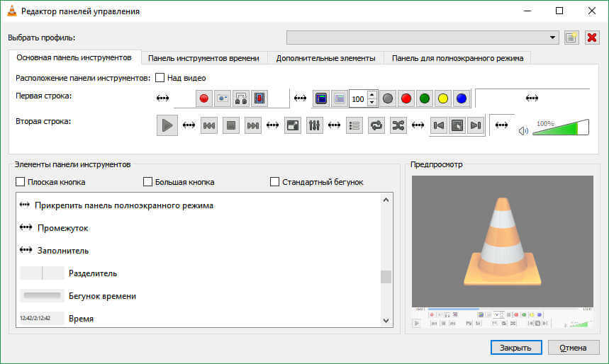This screenshot has height=364, width=609.
Task: Select the playlist list icon
Action: click(354, 125)
